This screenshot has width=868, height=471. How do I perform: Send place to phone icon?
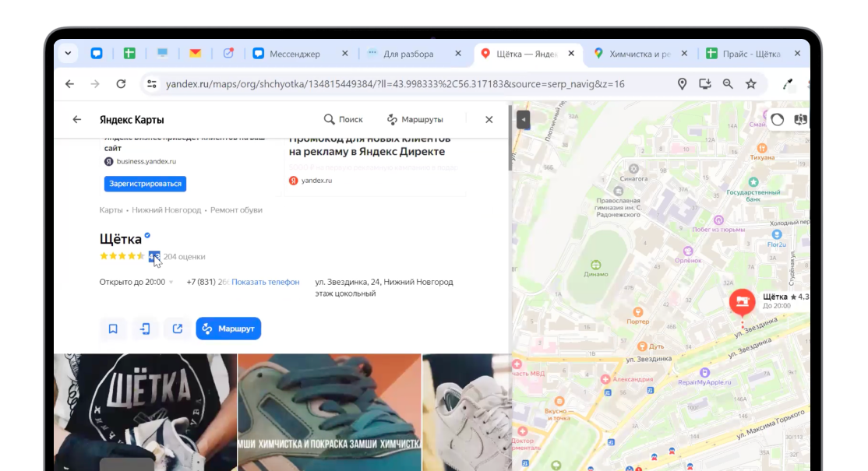pos(145,329)
